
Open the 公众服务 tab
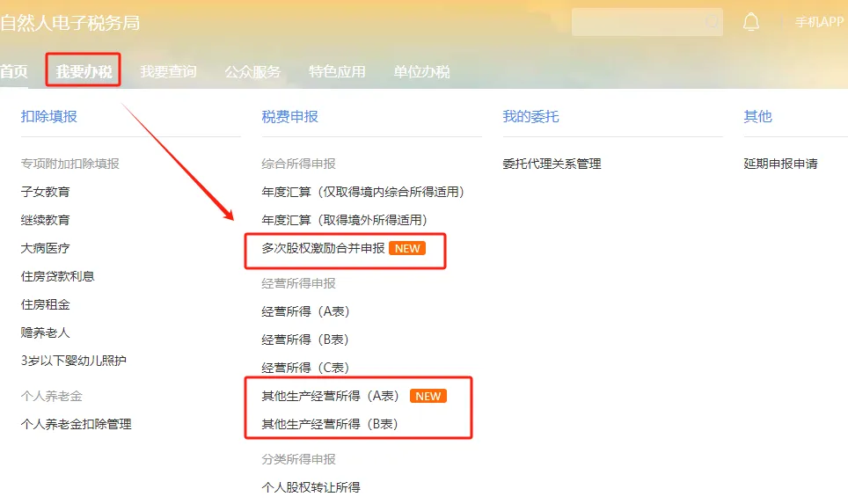252,71
